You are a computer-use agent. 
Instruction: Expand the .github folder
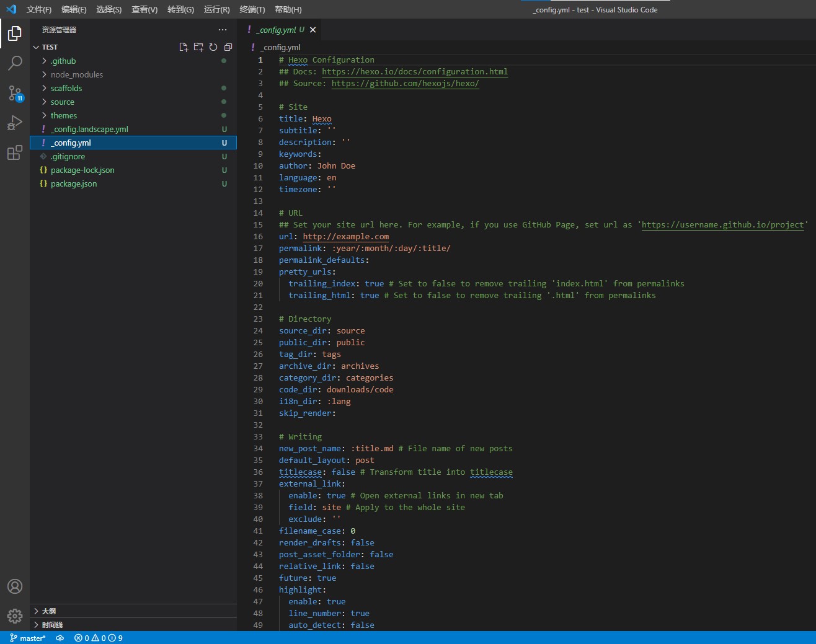click(x=63, y=61)
